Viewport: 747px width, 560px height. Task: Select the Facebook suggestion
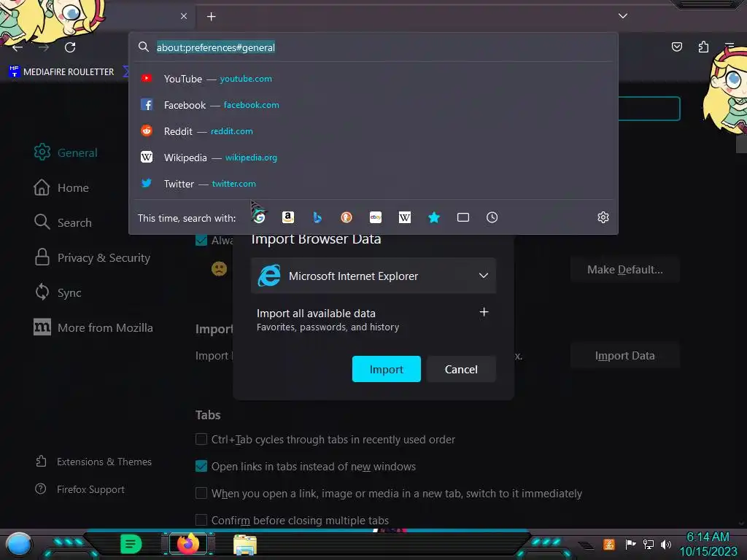click(374, 105)
